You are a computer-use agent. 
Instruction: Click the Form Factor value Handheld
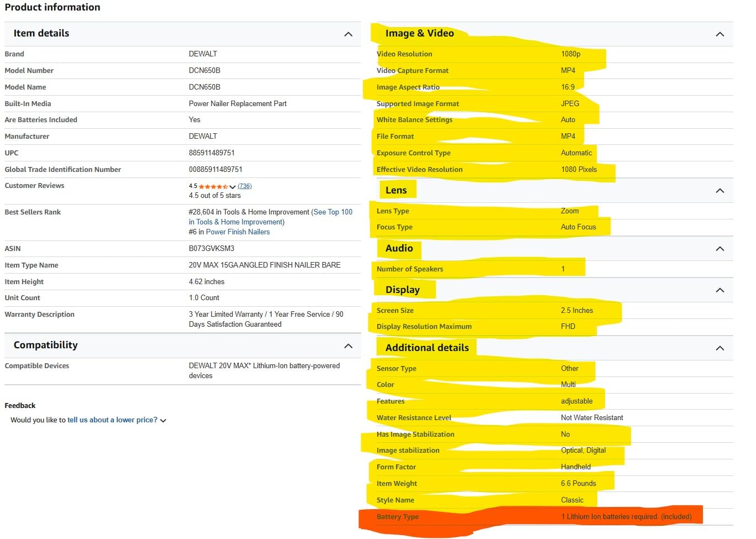(576, 467)
